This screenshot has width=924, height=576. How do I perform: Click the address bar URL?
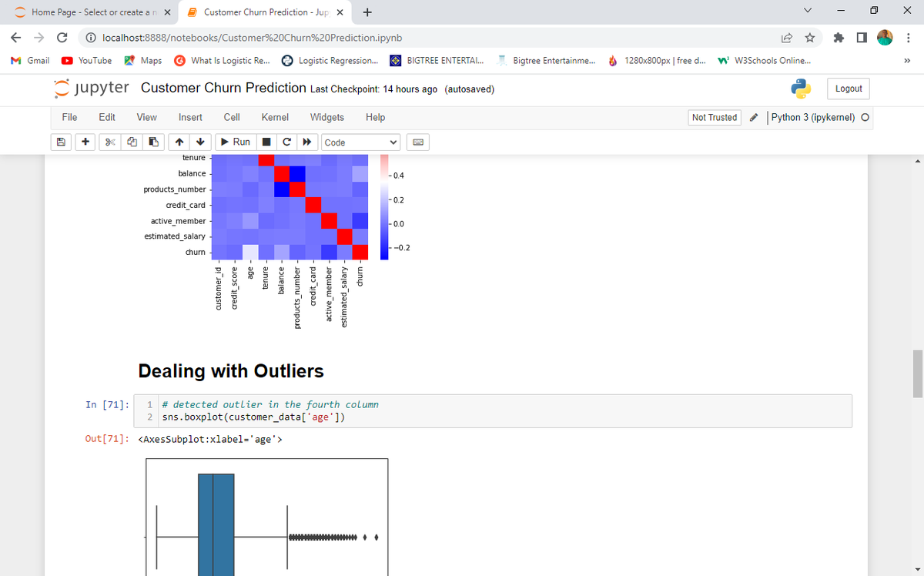252,37
